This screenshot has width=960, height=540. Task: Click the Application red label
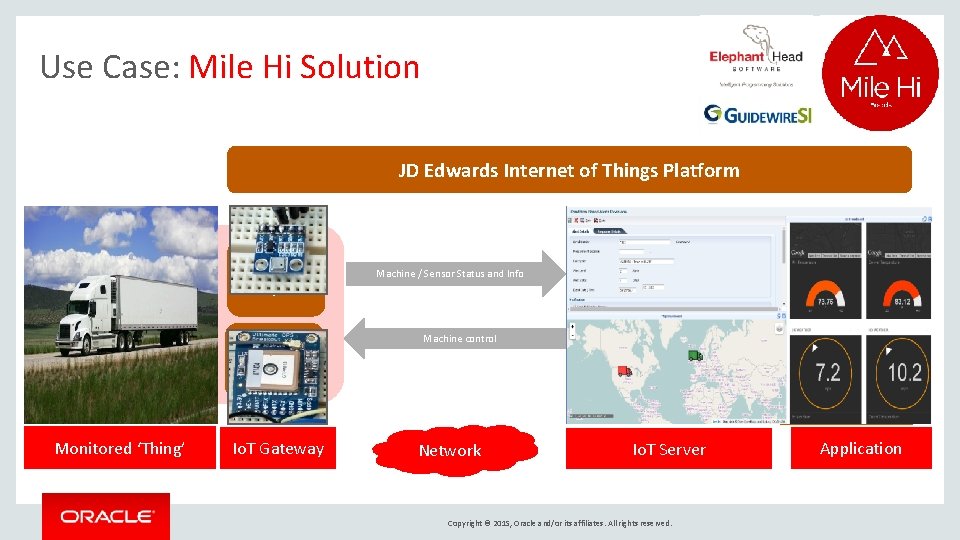tap(861, 448)
